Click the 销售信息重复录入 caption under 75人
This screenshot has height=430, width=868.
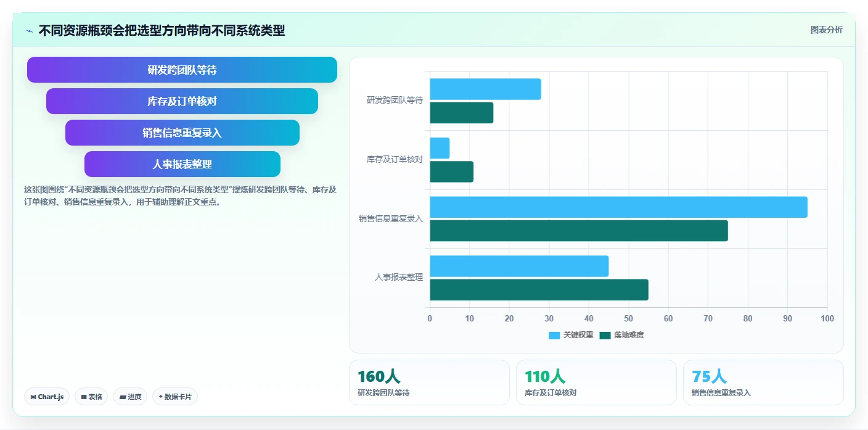(x=721, y=393)
